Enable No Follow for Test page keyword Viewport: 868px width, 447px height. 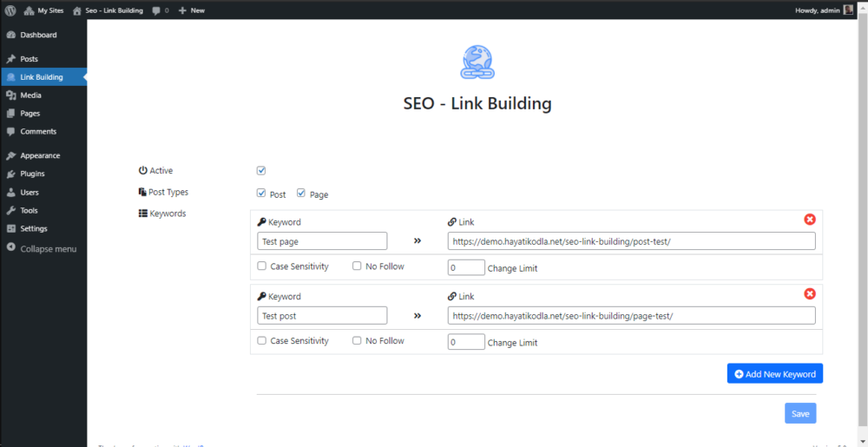tap(357, 266)
